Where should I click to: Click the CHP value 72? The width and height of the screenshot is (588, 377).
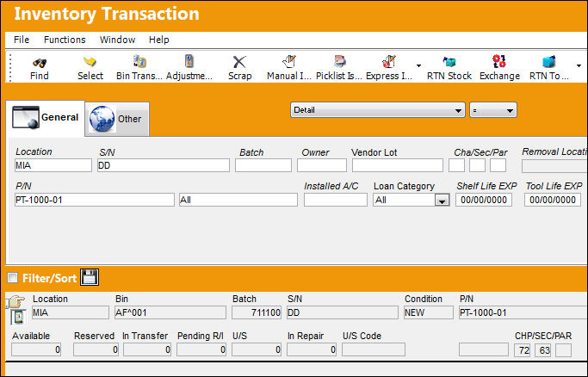522,350
